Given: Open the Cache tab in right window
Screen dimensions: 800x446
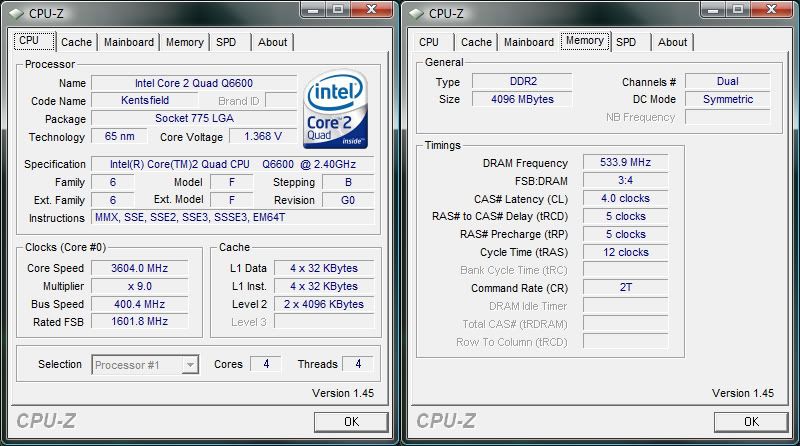Looking at the screenshot, I should [477, 42].
